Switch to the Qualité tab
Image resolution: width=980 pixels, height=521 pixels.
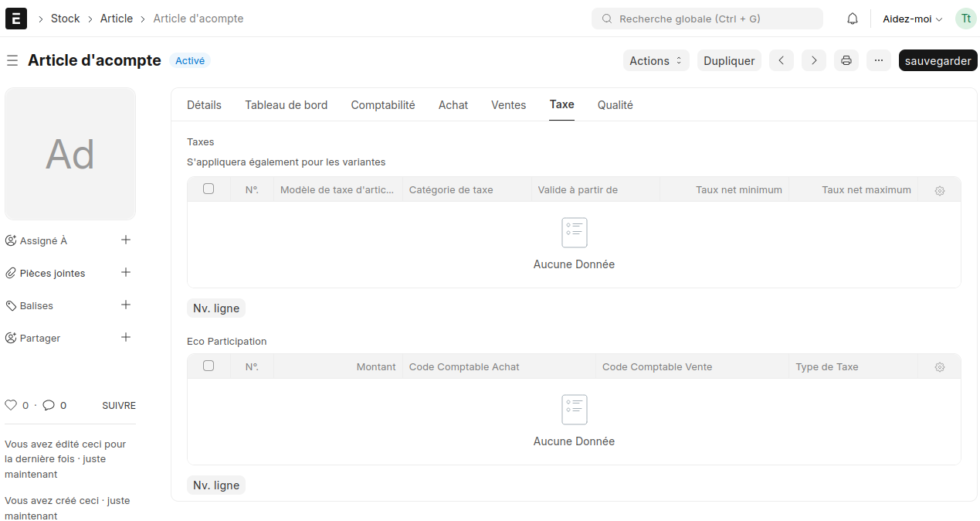pyautogui.click(x=615, y=105)
